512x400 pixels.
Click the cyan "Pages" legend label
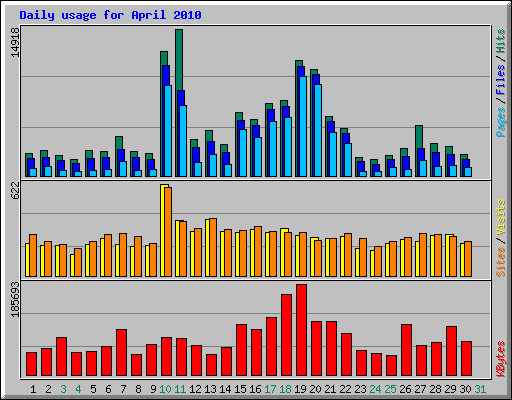point(501,122)
